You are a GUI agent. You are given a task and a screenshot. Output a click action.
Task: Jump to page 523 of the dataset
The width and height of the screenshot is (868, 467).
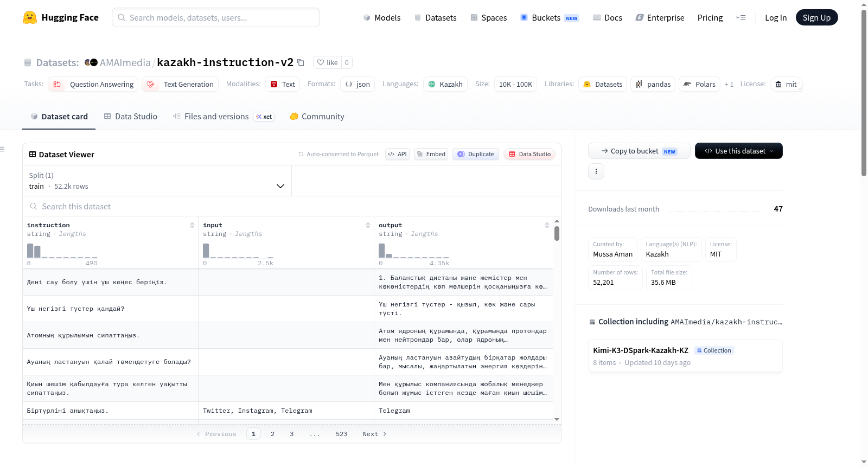[x=341, y=434]
